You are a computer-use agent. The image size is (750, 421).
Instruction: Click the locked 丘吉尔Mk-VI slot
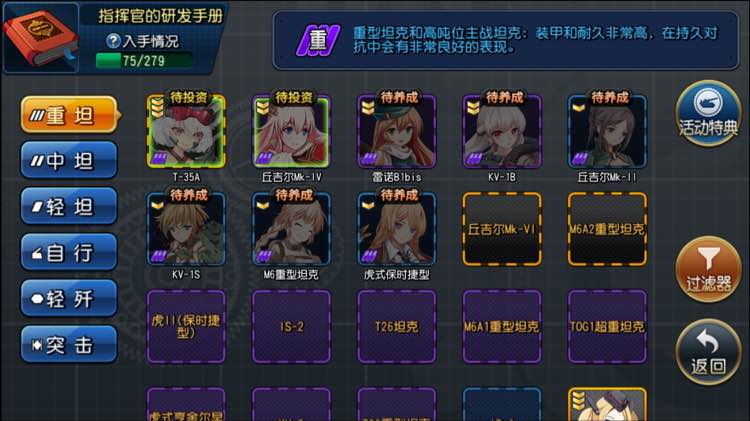tap(502, 229)
